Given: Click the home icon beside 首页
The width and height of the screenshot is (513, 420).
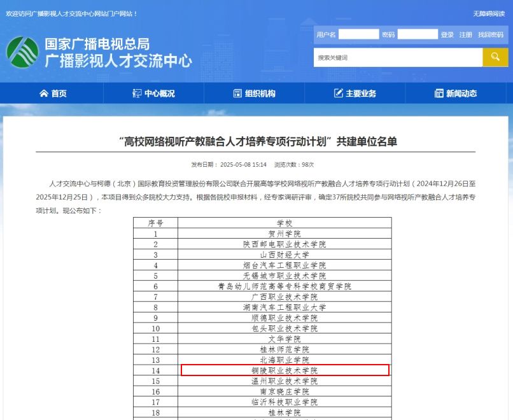Looking at the screenshot, I should 44,94.
